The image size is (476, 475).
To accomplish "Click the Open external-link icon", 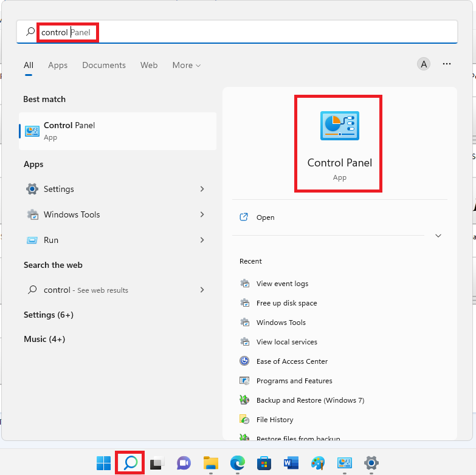I will (x=244, y=217).
